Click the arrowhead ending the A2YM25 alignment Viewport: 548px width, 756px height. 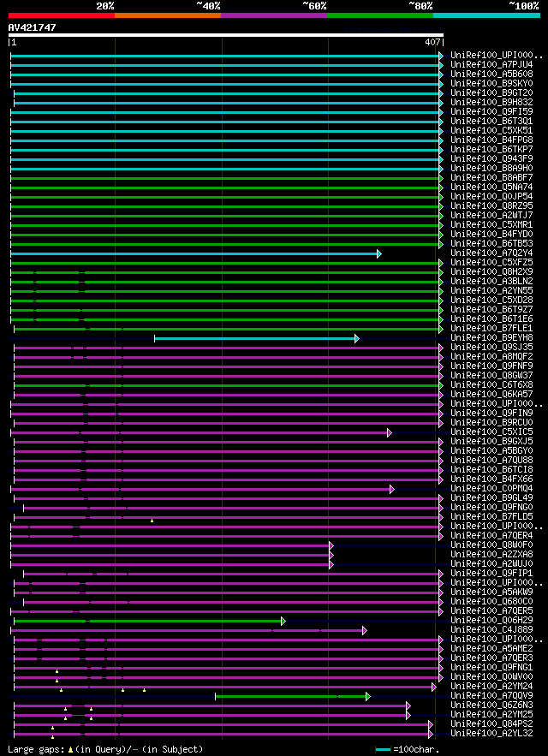408,715
